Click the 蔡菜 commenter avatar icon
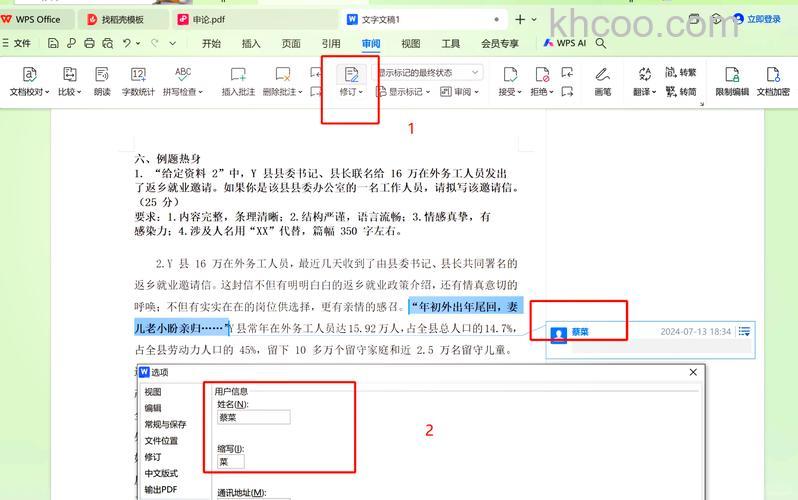798x500 pixels. coord(559,335)
